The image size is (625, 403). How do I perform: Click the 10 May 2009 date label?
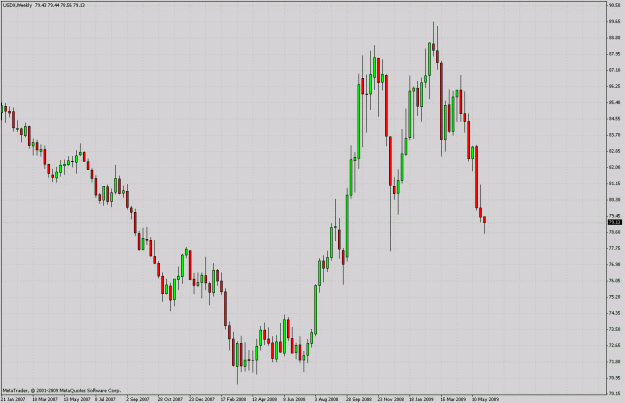[x=485, y=399]
